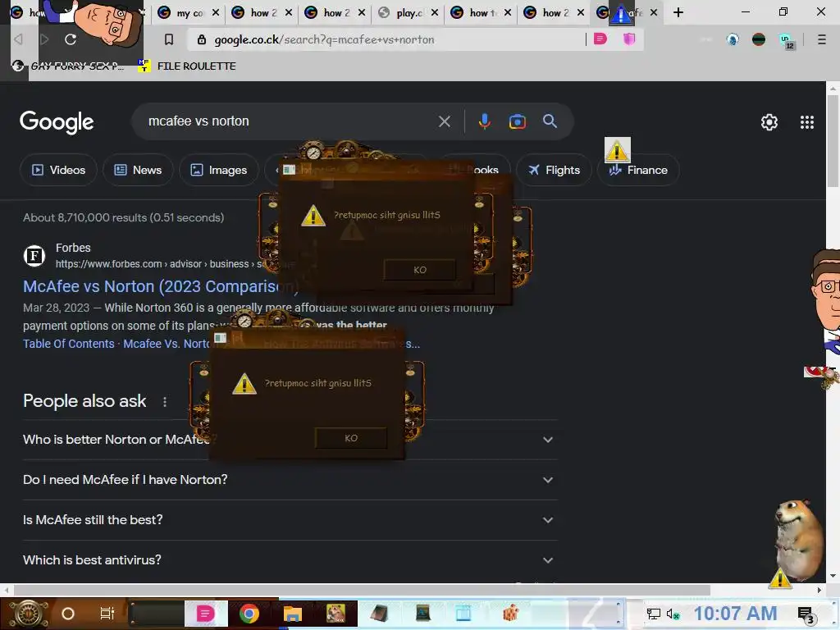Screen dimensions: 840x630
Task: Filter results by Images
Action: [x=218, y=170]
